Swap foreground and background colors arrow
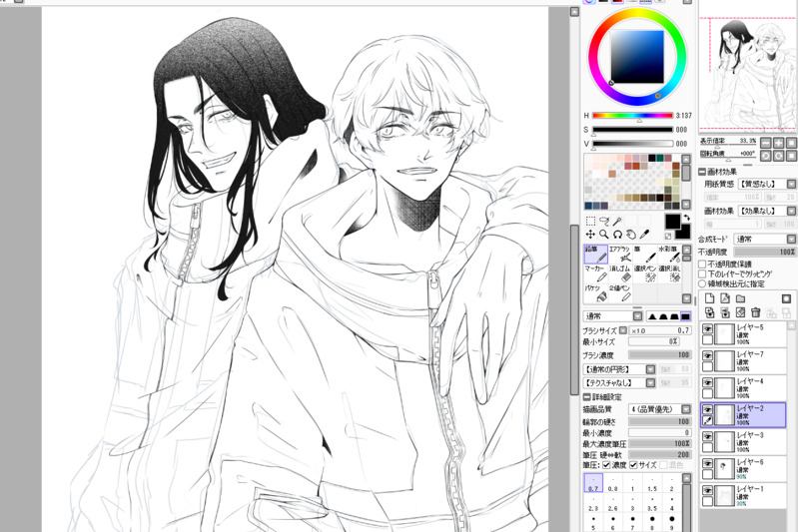Viewport: 798px width, 532px height. tap(686, 218)
